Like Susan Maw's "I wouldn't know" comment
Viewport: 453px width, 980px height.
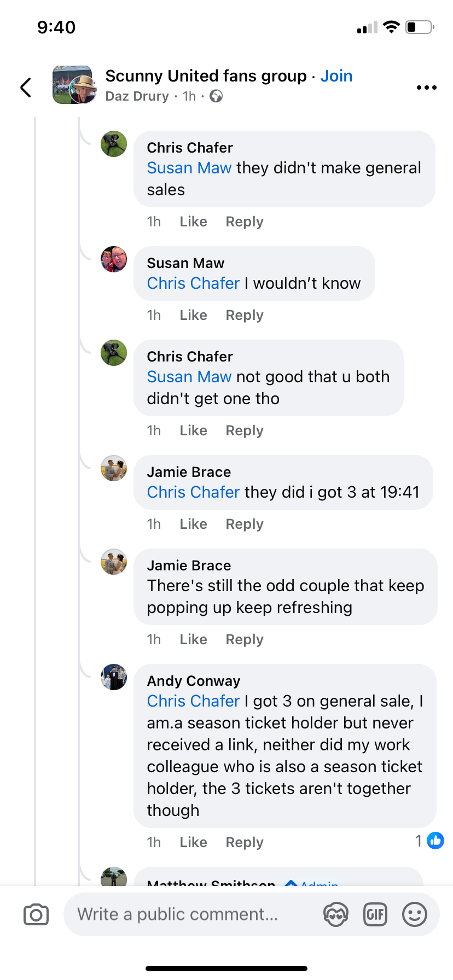(193, 315)
